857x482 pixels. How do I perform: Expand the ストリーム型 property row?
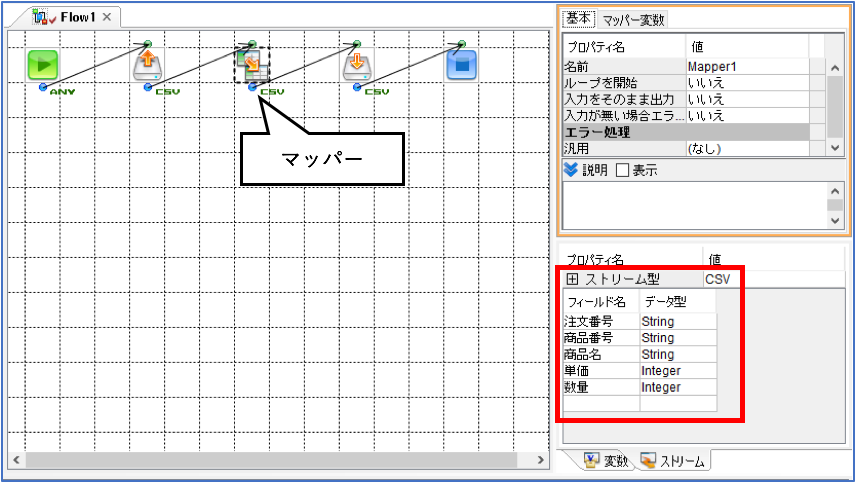[572, 279]
